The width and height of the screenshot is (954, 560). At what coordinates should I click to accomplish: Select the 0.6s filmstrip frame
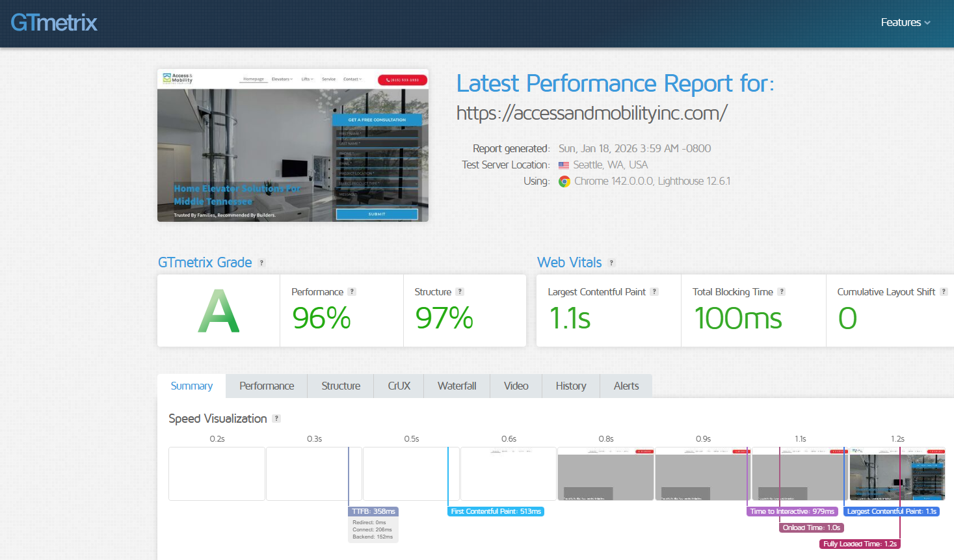click(x=509, y=474)
